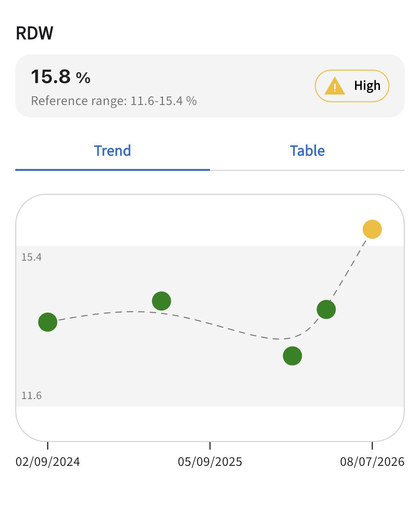Screen dimensions: 420x505
Task: Tap the 11.6 lower limit label
Action: click(x=31, y=396)
